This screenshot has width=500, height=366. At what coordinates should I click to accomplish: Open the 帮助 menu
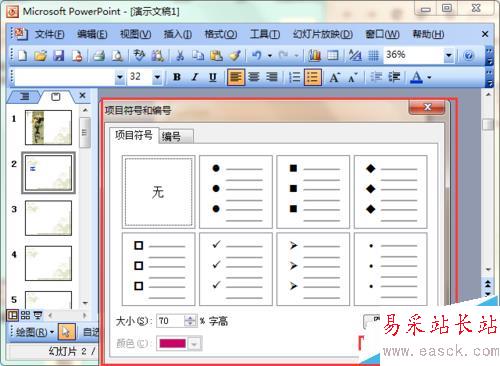point(428,34)
